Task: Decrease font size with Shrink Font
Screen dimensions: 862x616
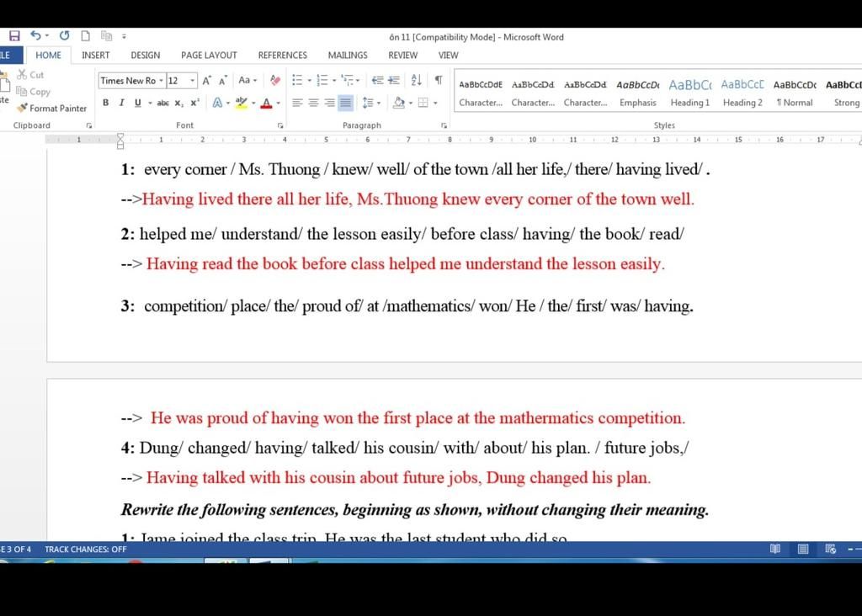Action: (222, 81)
